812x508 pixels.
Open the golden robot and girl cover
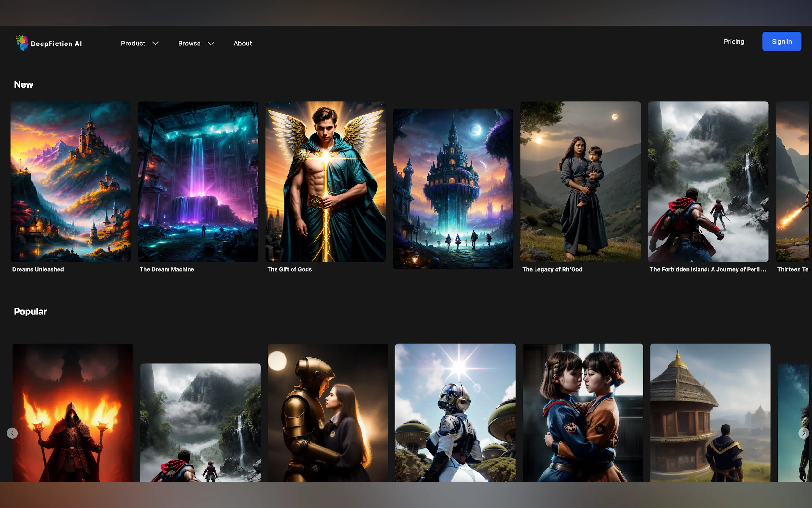tap(327, 413)
